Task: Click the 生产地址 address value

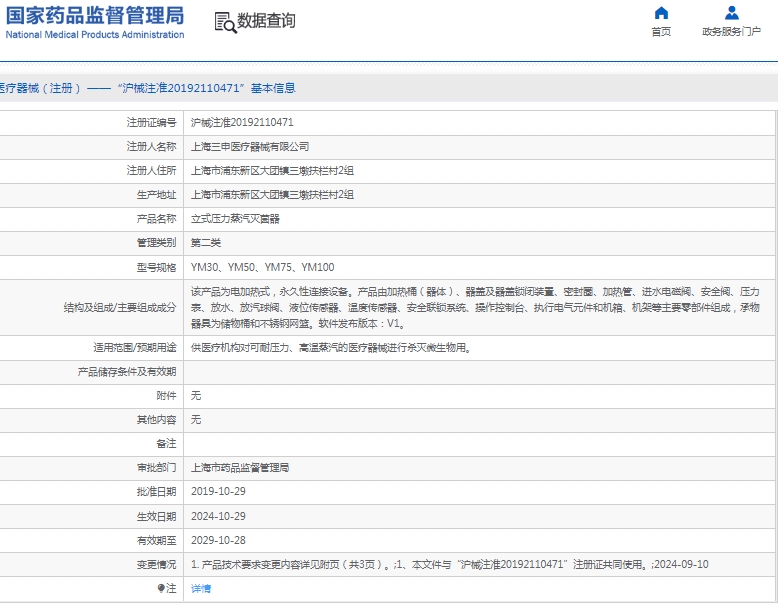Action: (272, 195)
